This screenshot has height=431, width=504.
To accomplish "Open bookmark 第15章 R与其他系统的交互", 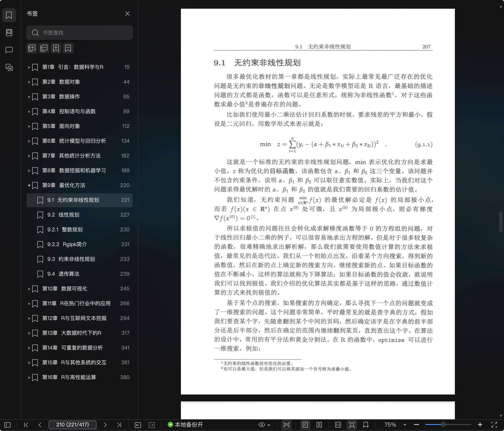I will (80, 363).
